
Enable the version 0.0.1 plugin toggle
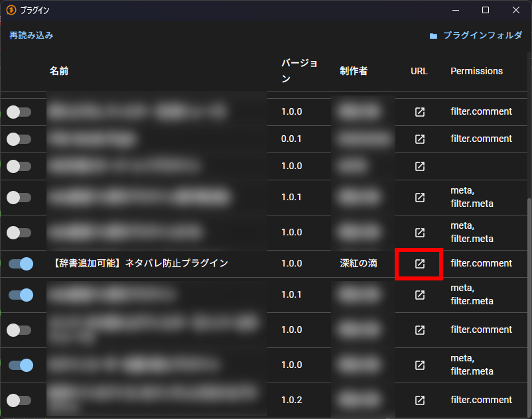click(19, 139)
